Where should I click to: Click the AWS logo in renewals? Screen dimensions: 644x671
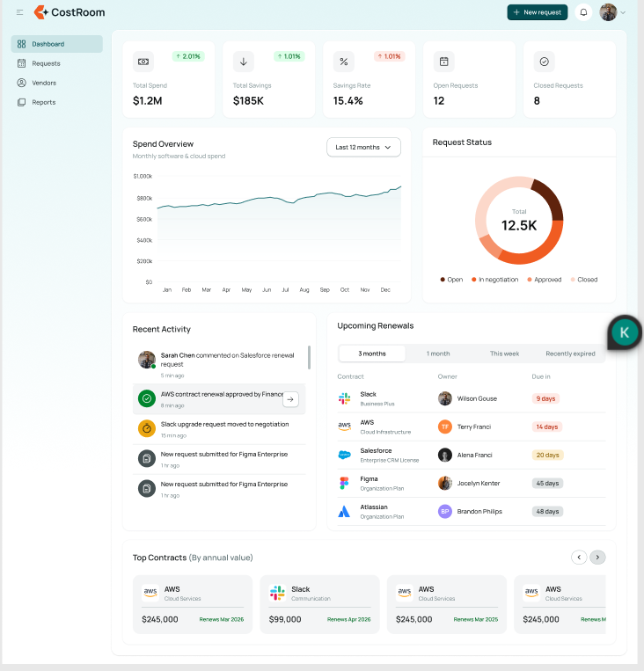(x=344, y=427)
